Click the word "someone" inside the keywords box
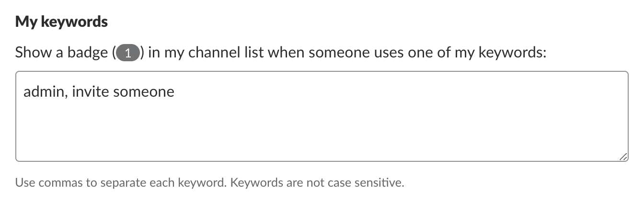644x202 pixels. point(144,91)
